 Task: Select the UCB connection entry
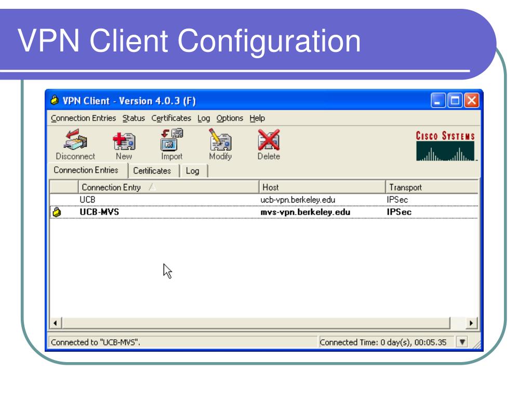[264, 200]
